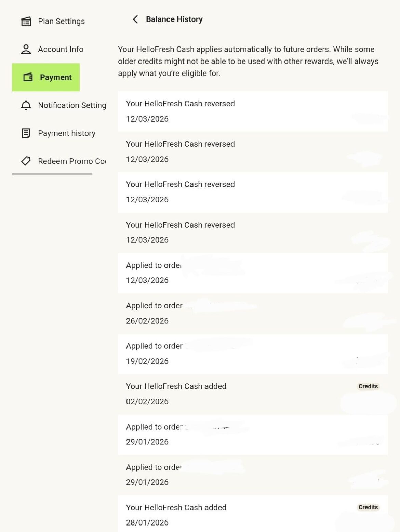Click the Payment wallet icon
Screen dimensions: 400x532
[x=27, y=77]
